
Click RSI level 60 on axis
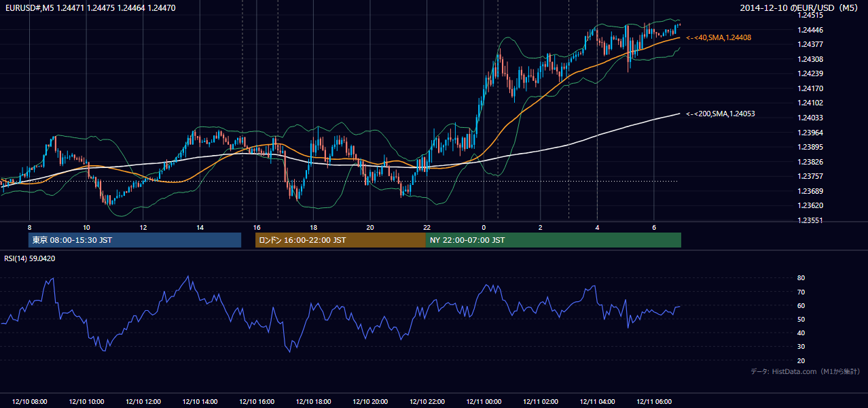point(801,305)
